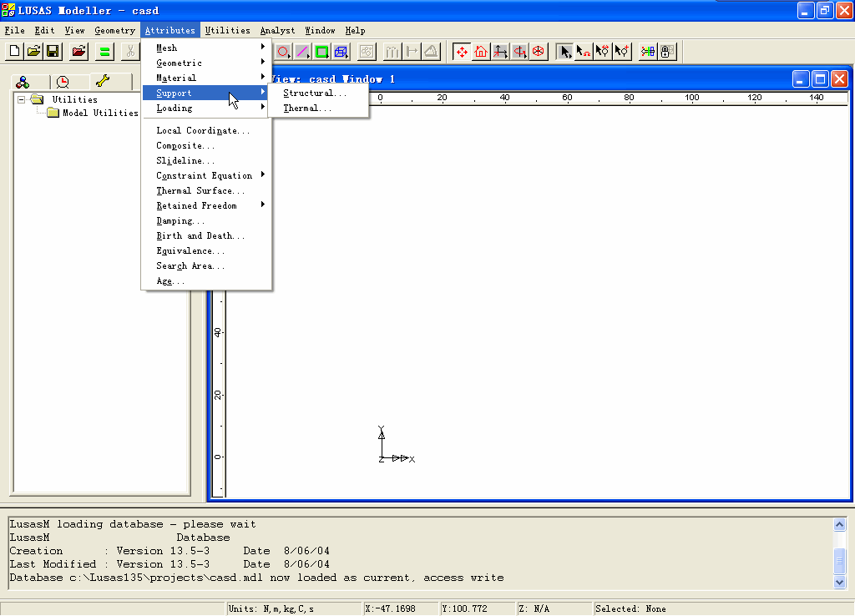Open Thermal Surface... dialog
The width and height of the screenshot is (855, 616).
pos(206,191)
